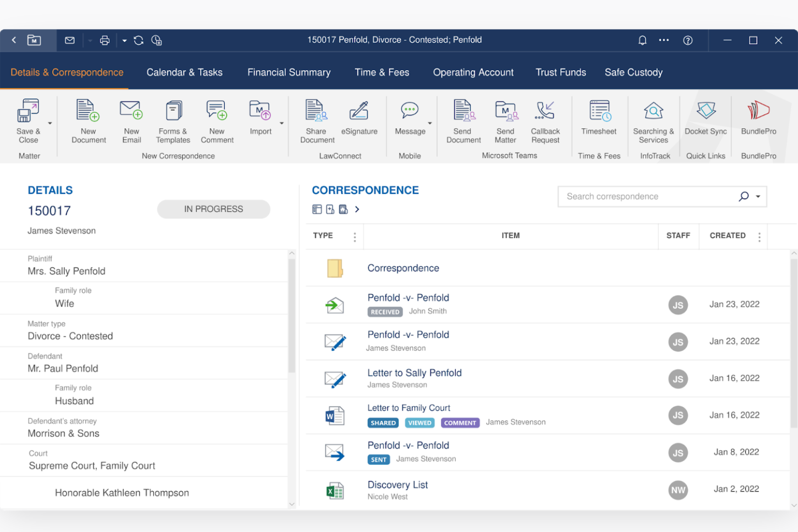Open the Safe Custody tab
The image size is (798, 532).
pyautogui.click(x=634, y=72)
